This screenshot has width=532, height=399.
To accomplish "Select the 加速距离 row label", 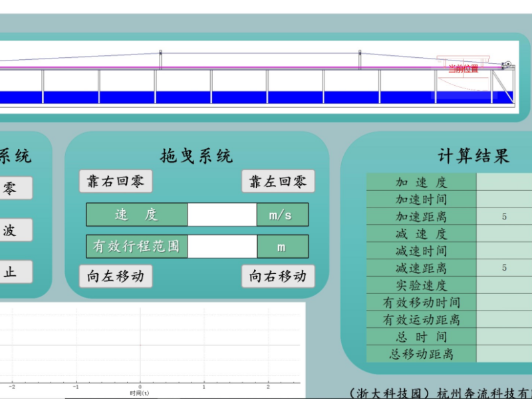I will (x=422, y=216).
